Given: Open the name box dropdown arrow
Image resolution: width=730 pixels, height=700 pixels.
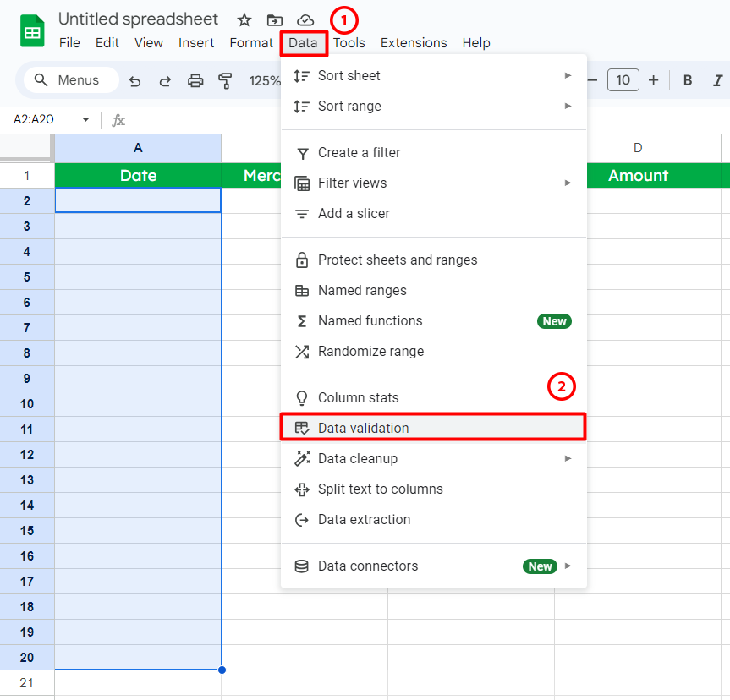Looking at the screenshot, I should click(85, 119).
